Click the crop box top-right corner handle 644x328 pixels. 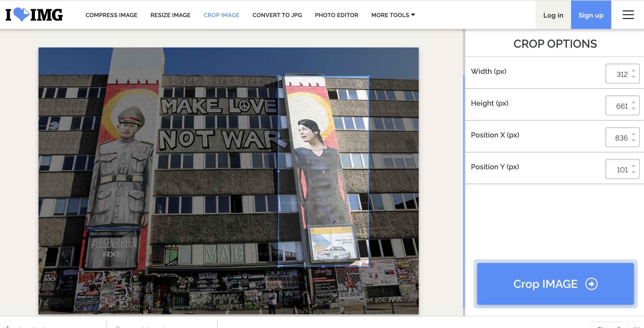point(369,76)
